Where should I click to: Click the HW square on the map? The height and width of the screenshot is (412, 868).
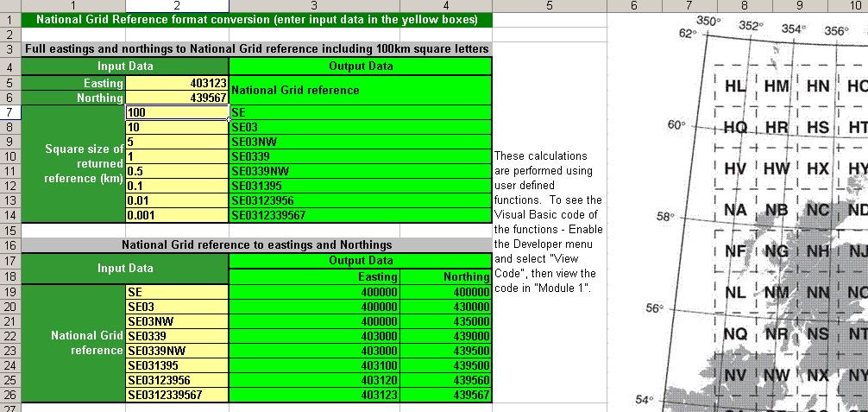[x=777, y=168]
